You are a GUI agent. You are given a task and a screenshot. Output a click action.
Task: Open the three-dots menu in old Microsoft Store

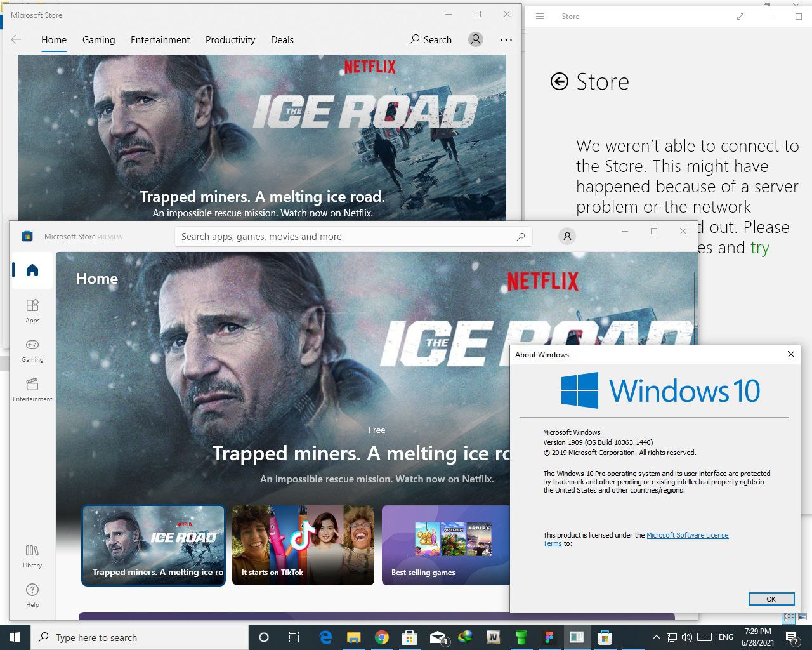click(x=506, y=39)
